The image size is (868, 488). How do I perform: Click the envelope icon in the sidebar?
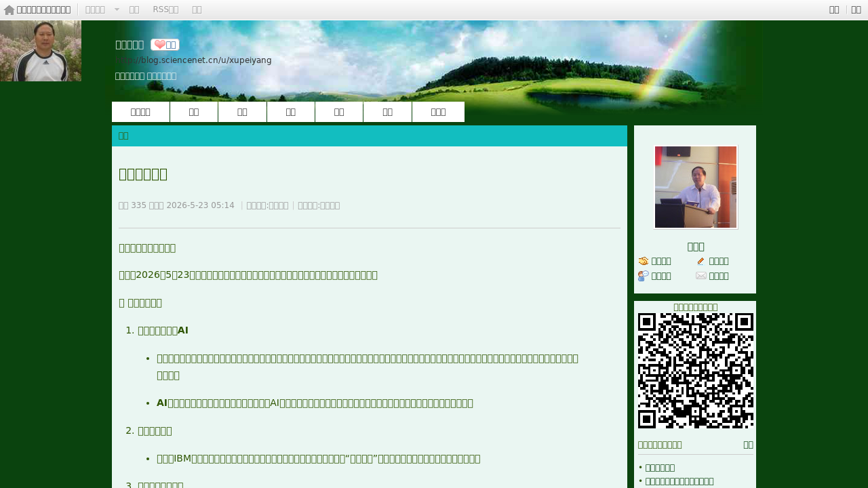pyautogui.click(x=701, y=276)
